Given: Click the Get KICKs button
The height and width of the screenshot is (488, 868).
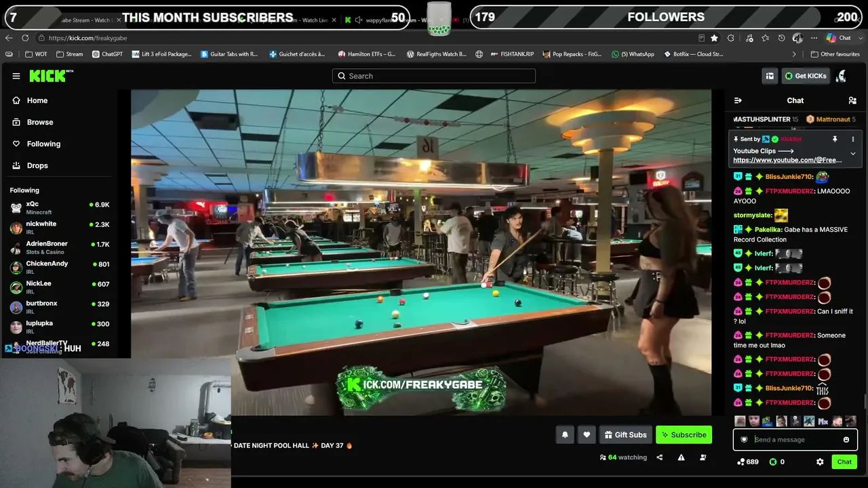Looking at the screenshot, I should pos(806,76).
